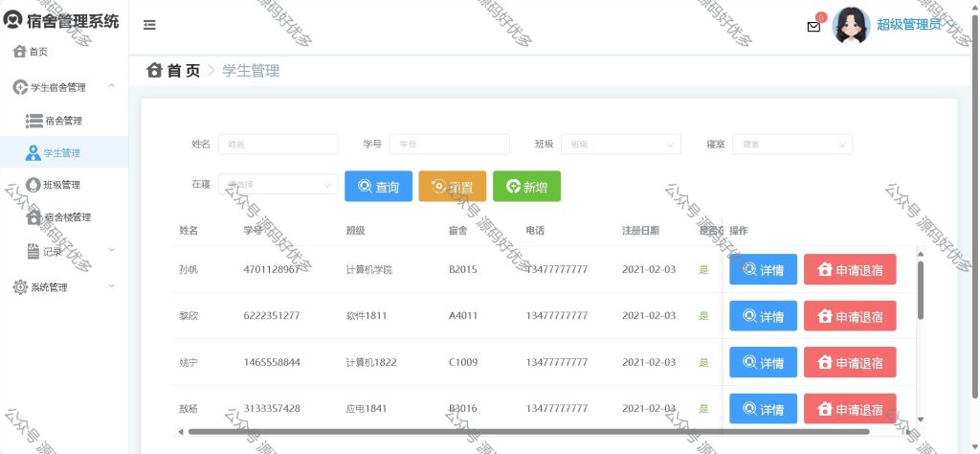980x454 pixels.
Task: Expand the 系统管理 sidebar group
Action: (x=64, y=287)
